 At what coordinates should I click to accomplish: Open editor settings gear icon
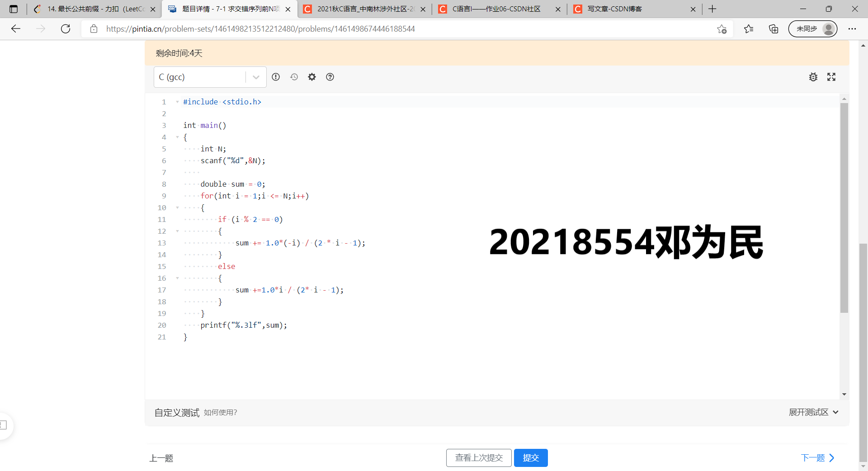tap(312, 77)
